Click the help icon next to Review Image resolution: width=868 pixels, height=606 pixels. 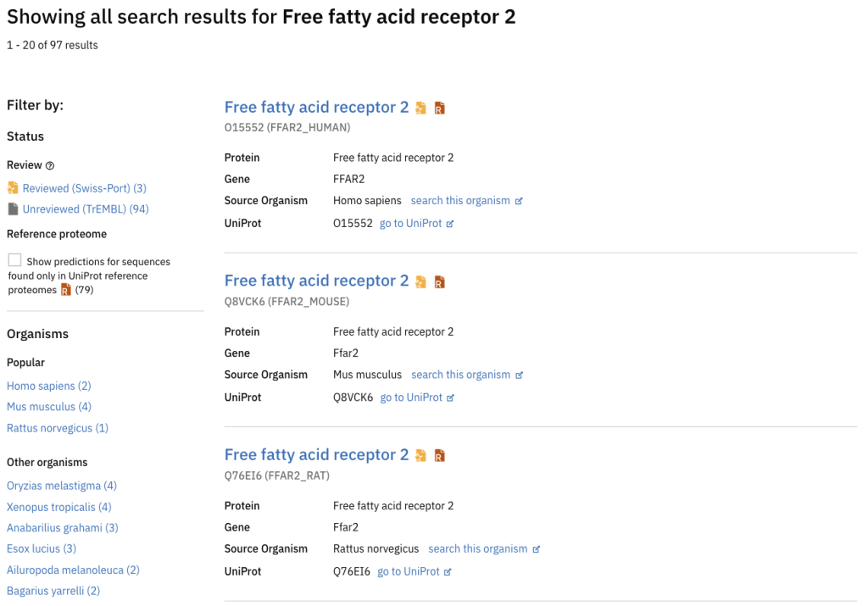click(50, 165)
